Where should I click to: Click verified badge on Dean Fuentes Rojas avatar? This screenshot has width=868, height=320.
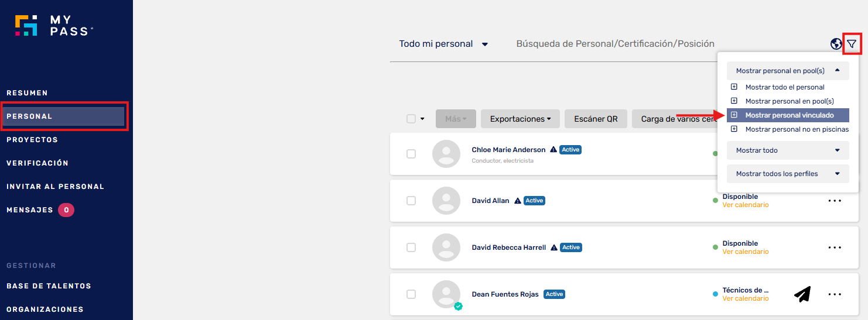[458, 306]
